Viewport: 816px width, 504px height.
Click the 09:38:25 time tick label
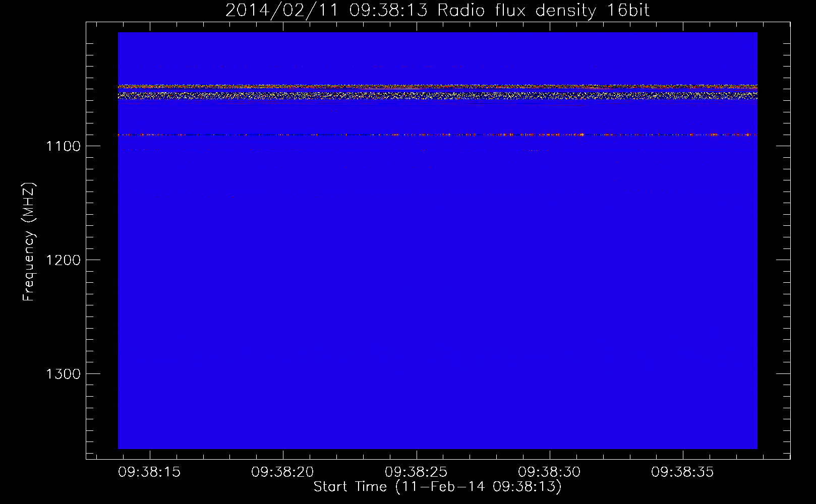[416, 472]
